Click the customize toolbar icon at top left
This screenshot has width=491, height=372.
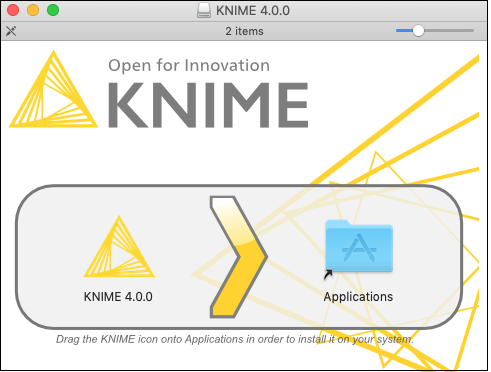(x=11, y=31)
